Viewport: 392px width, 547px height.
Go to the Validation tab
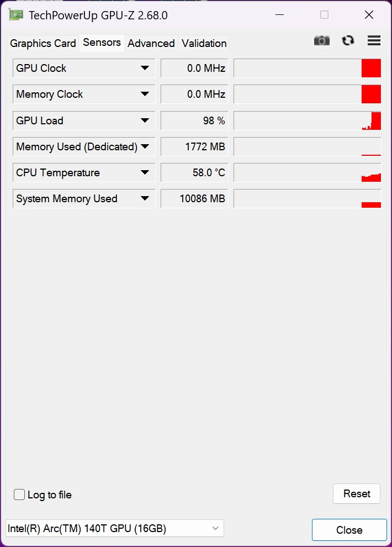pos(204,43)
